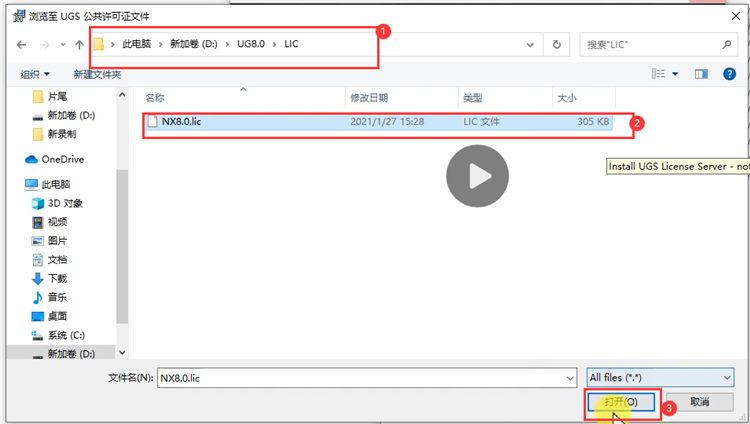Open help with the question mark icon
The image size is (750, 424).
point(729,74)
